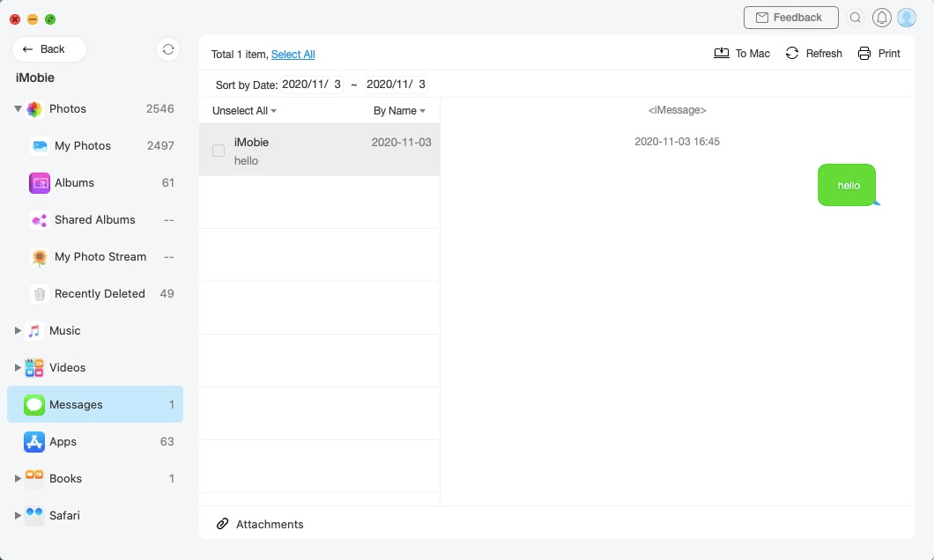This screenshot has width=934, height=560.
Task: Open the By Name sort dropdown
Action: pos(399,111)
